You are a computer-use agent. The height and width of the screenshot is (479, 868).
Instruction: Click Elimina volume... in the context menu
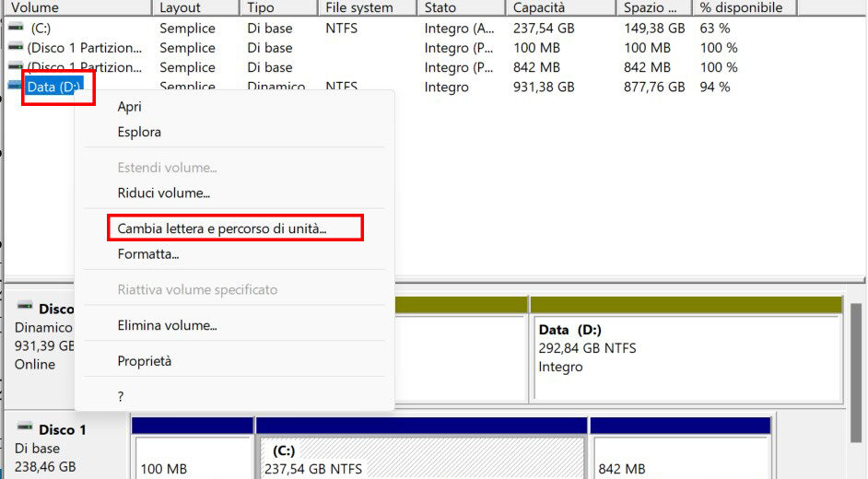tap(167, 325)
